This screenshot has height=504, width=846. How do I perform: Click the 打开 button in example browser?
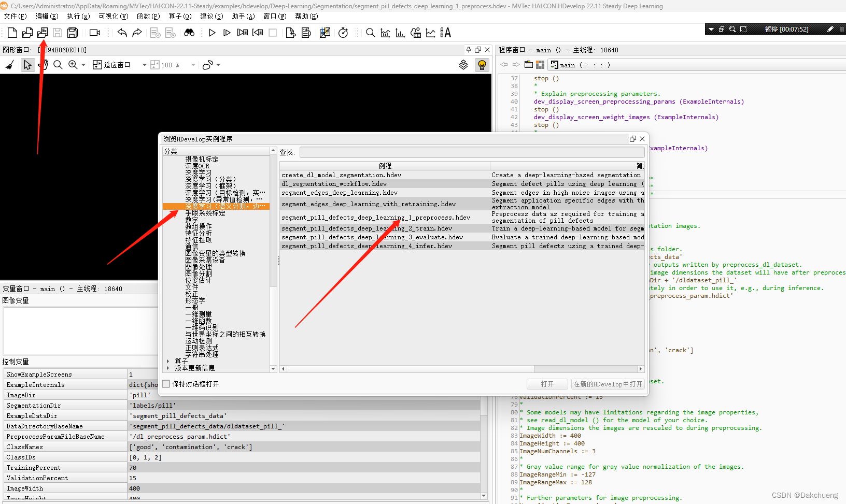[547, 384]
